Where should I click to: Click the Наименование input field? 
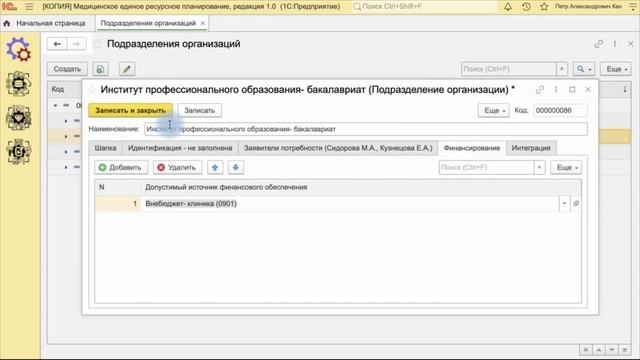point(366,129)
